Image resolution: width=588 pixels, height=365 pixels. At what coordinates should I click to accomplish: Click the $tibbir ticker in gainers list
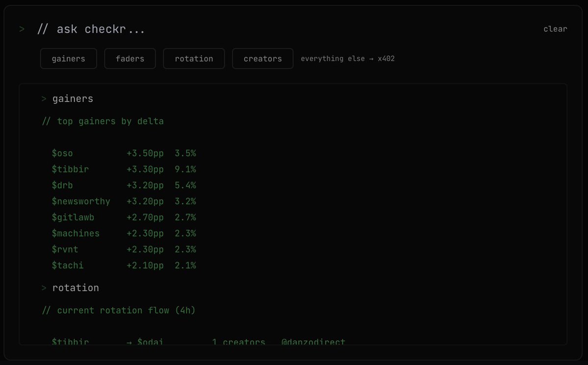(71, 170)
